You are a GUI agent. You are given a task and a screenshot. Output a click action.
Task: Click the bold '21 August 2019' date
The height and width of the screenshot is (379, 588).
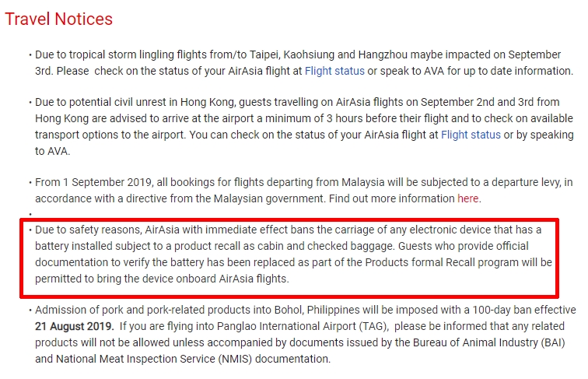pyautogui.click(x=74, y=327)
